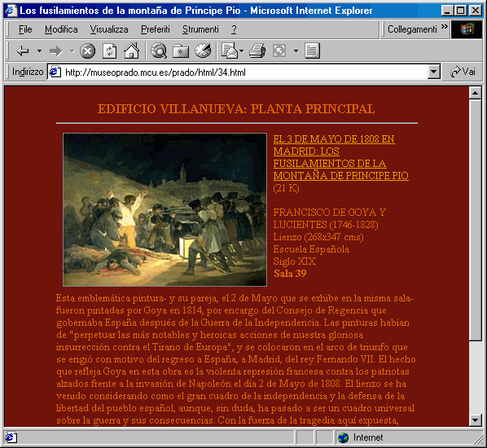Image resolution: width=487 pixels, height=448 pixels.
Task: Open the Visualizza menu
Action: [109, 29]
